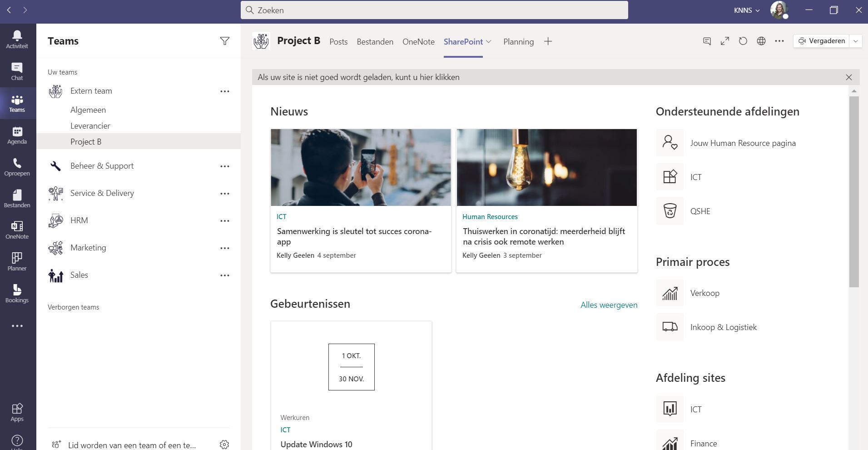Expand the Vergaderen dropdown arrow
The height and width of the screenshot is (450, 868).
tap(857, 41)
